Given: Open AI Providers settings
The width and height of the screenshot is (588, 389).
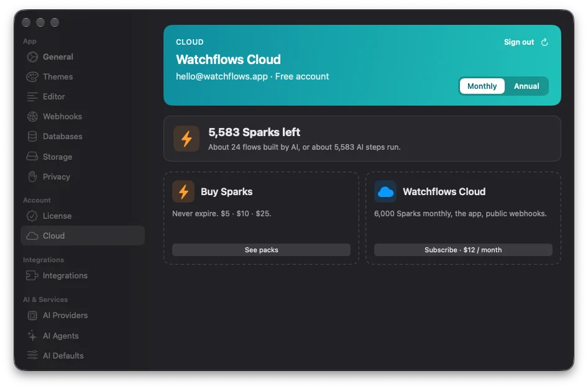Looking at the screenshot, I should click(83, 316).
